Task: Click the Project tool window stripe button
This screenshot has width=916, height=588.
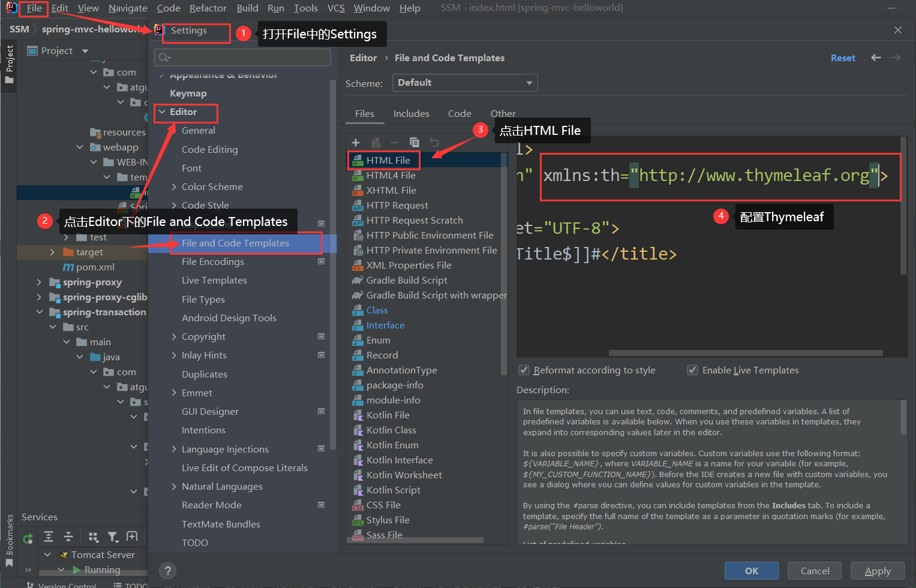Action: tap(9, 64)
